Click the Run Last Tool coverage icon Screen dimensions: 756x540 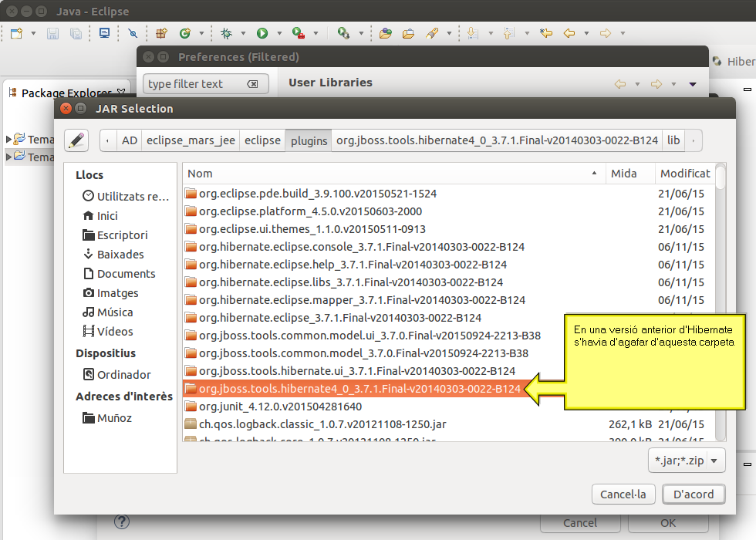[299, 33]
